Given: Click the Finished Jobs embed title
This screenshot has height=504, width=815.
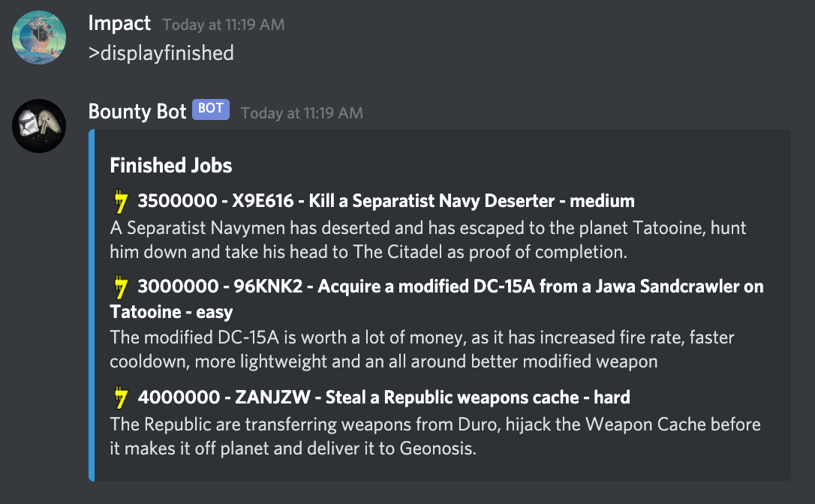Looking at the screenshot, I should [171, 166].
